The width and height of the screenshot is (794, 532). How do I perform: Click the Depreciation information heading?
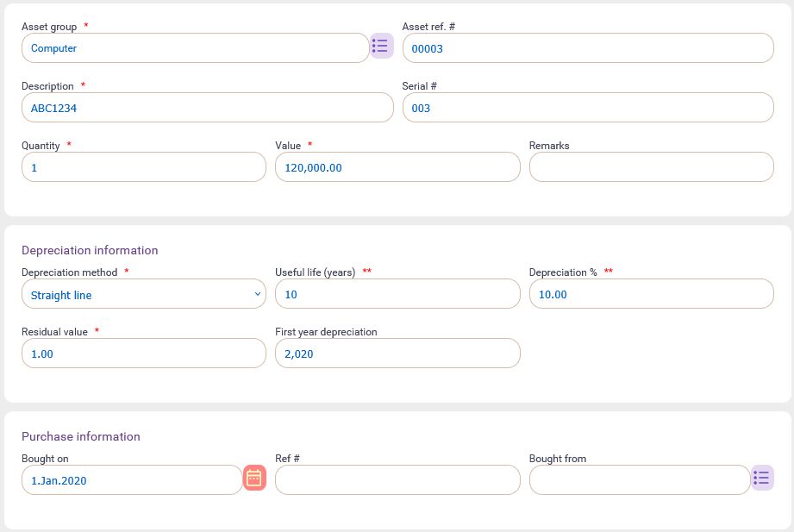coord(90,250)
